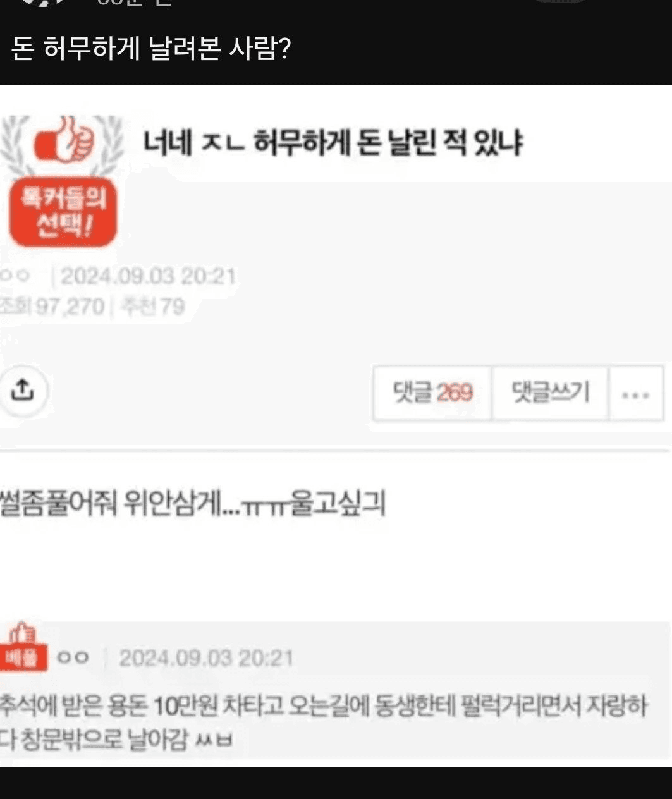Select the 톡커들의 선택 red badge
Screen dimensions: 672x799
pyautogui.click(x=64, y=211)
